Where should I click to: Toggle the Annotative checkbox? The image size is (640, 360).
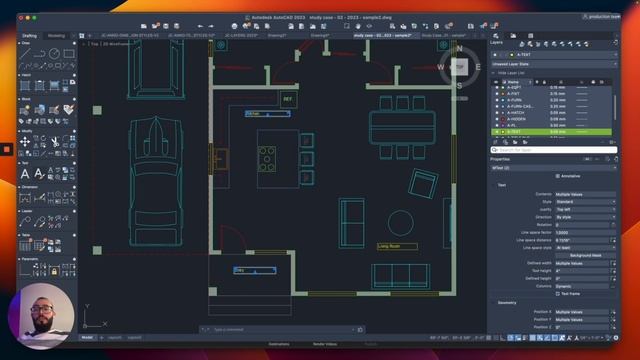tap(558, 176)
